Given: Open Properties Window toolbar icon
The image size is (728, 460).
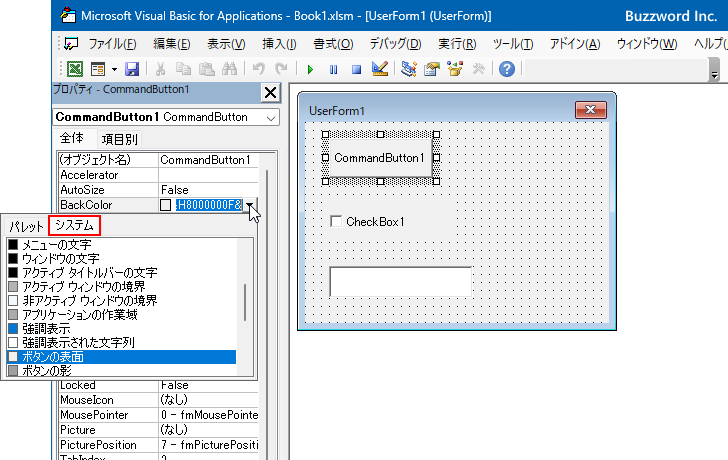Looking at the screenshot, I should click(432, 69).
